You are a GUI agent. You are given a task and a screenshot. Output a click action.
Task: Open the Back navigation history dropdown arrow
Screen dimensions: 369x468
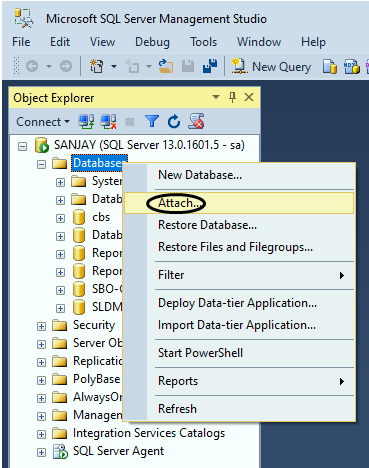(49, 66)
